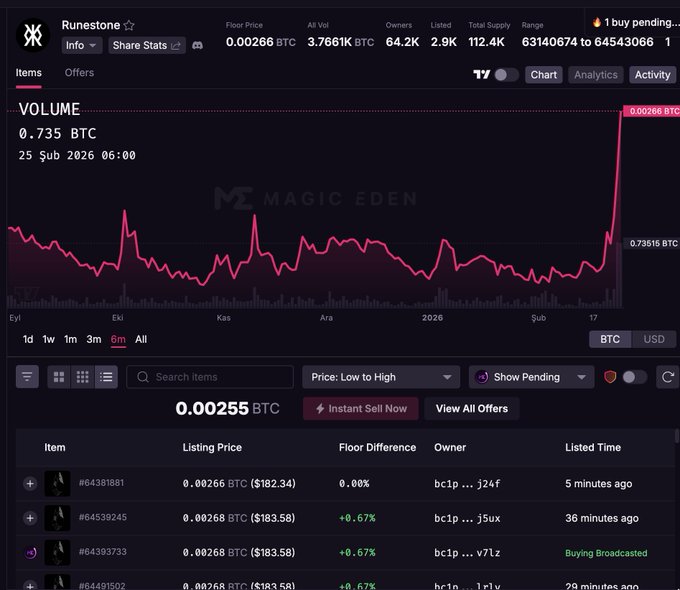Viewport: 680px width, 590px height.
Task: Switch to list view layout
Action: click(x=106, y=377)
